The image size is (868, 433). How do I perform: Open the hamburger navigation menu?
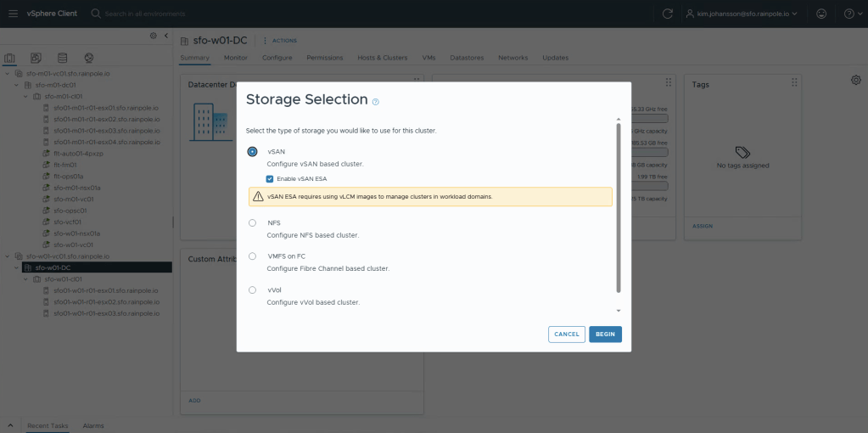click(x=13, y=14)
